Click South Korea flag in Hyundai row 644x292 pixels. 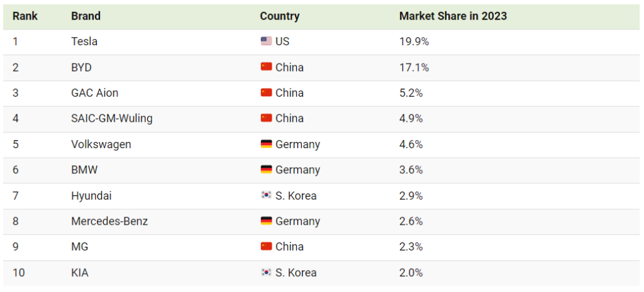(x=266, y=196)
